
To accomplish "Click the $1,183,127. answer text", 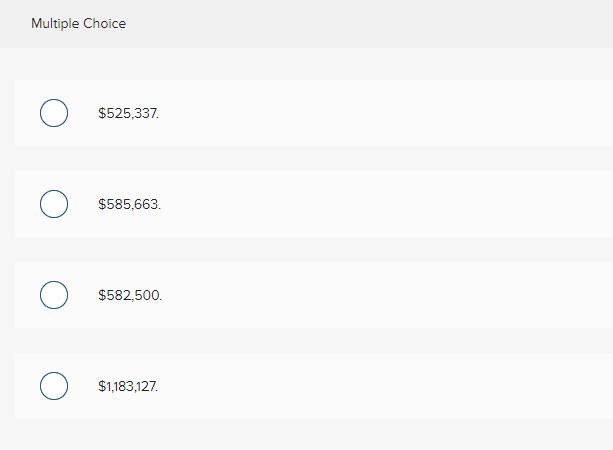I will (x=128, y=386).
